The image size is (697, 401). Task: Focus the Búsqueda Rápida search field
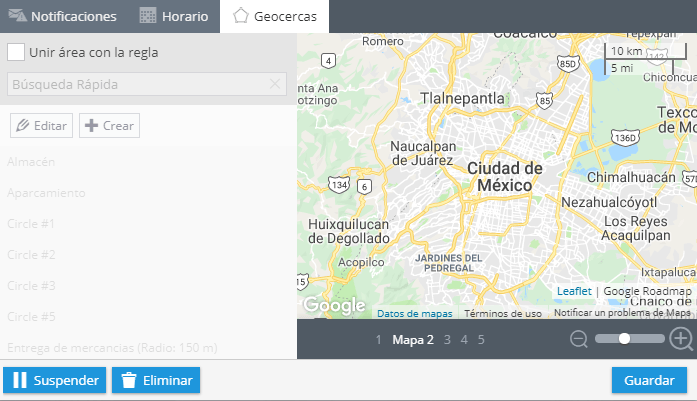point(147,84)
